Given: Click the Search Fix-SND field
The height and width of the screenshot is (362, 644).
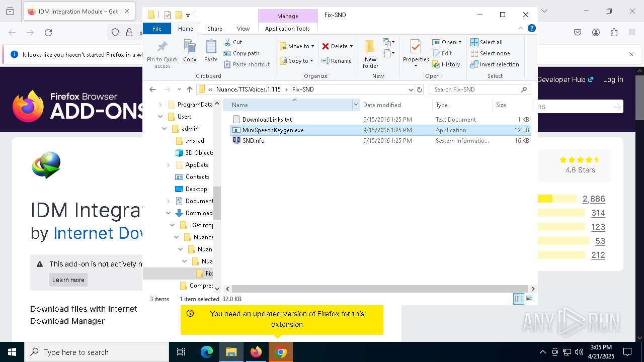Looking at the screenshot, I should coord(479,89).
